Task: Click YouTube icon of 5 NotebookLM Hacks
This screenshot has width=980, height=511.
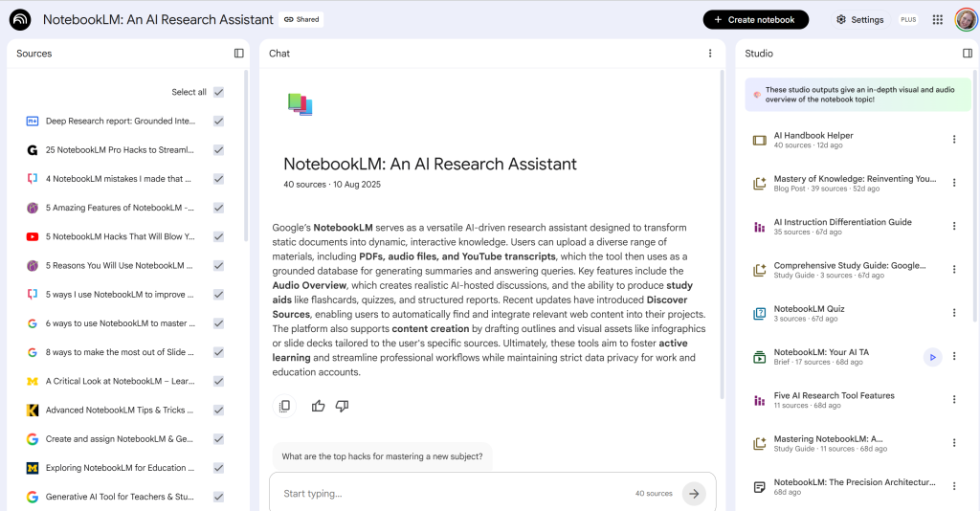Action: (33, 236)
